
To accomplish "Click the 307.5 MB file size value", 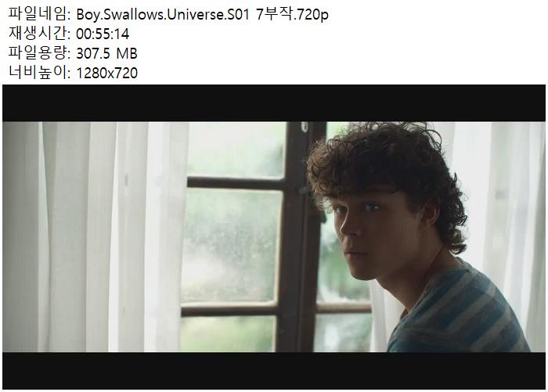I will tap(106, 54).
